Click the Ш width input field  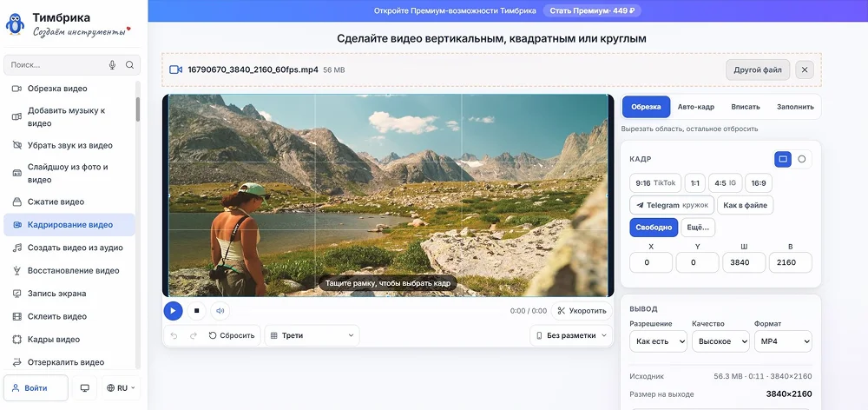tap(744, 262)
